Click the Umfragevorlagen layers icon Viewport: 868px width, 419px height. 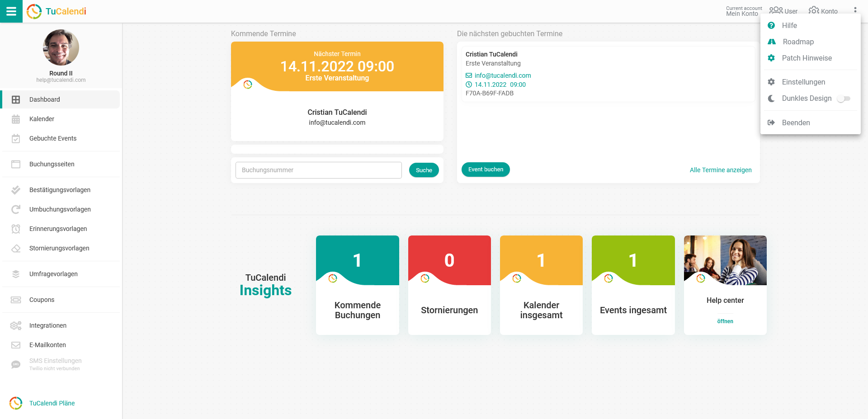(16, 274)
